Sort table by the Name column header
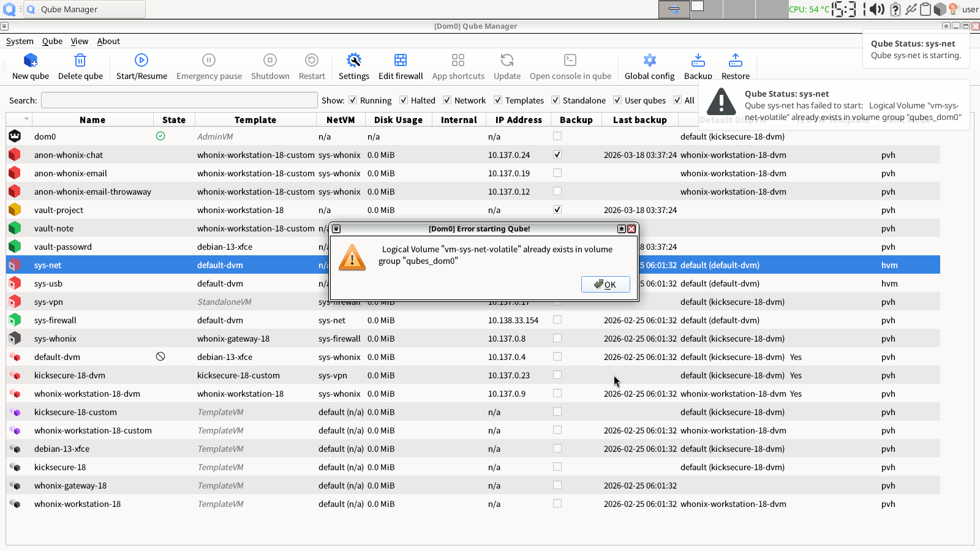 (92, 120)
